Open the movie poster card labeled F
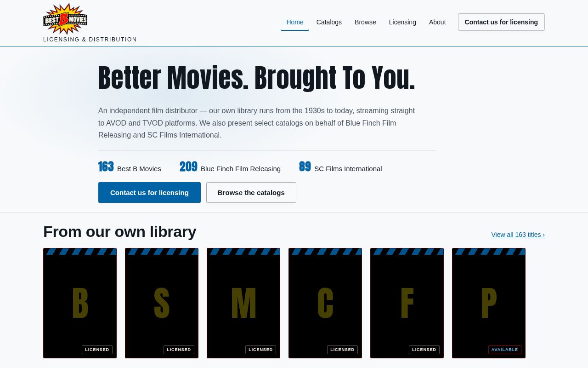The height and width of the screenshot is (368, 588). point(407,303)
